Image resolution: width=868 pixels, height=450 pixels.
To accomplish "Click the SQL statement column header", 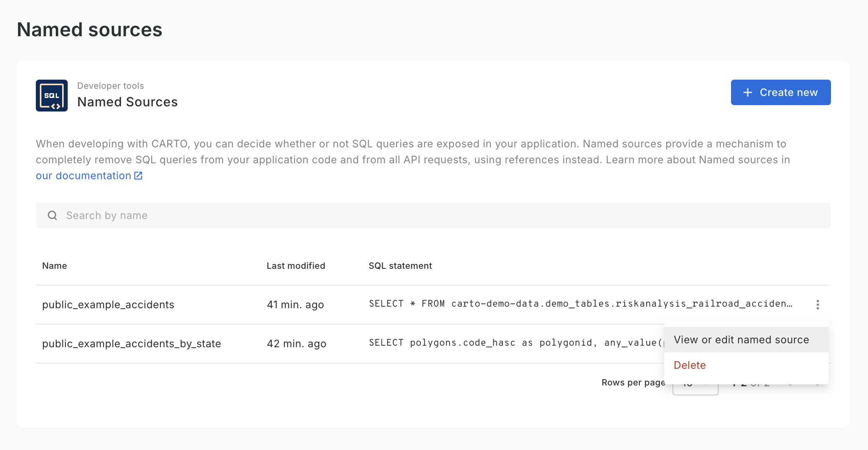I will [400, 266].
